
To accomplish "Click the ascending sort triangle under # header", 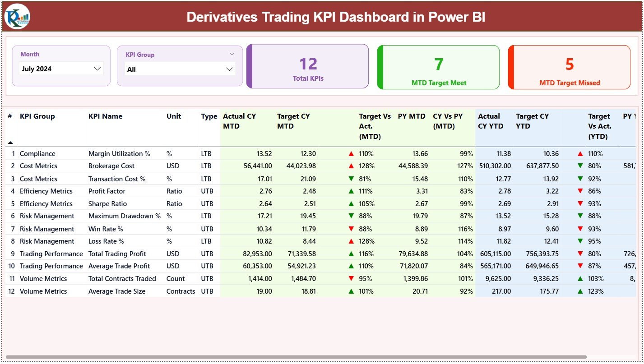I will point(10,142).
